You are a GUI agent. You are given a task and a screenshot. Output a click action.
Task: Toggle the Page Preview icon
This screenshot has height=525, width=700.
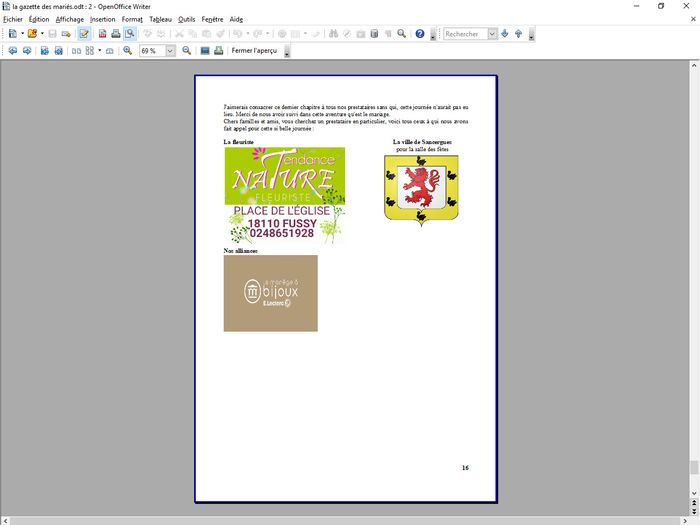(x=130, y=33)
